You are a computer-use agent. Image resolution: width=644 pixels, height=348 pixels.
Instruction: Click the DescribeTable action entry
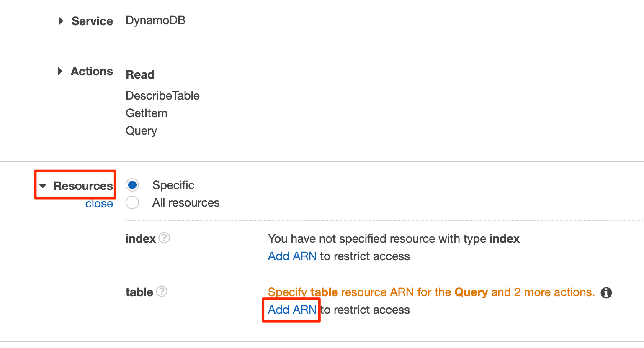162,95
